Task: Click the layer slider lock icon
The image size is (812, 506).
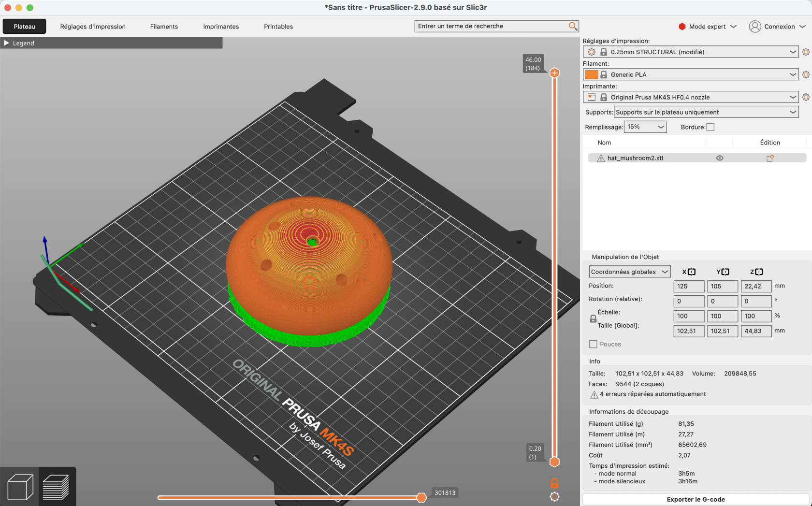Action: tap(554, 483)
